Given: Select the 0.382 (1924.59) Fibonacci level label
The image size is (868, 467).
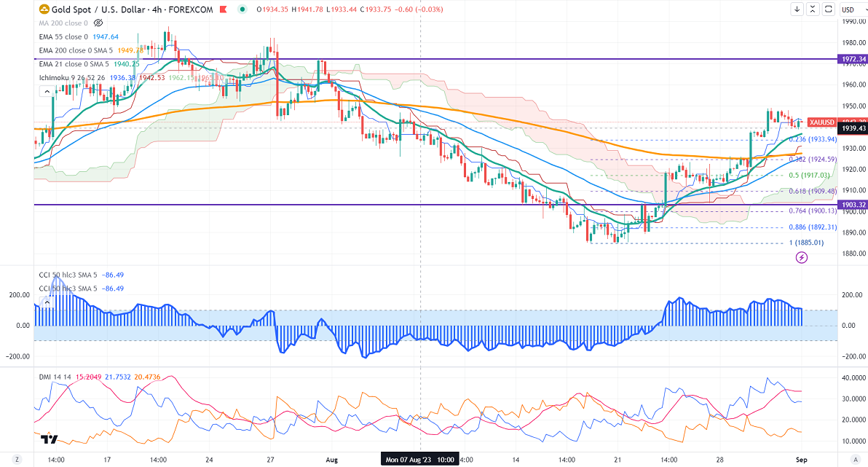Looking at the screenshot, I should pyautogui.click(x=813, y=160).
